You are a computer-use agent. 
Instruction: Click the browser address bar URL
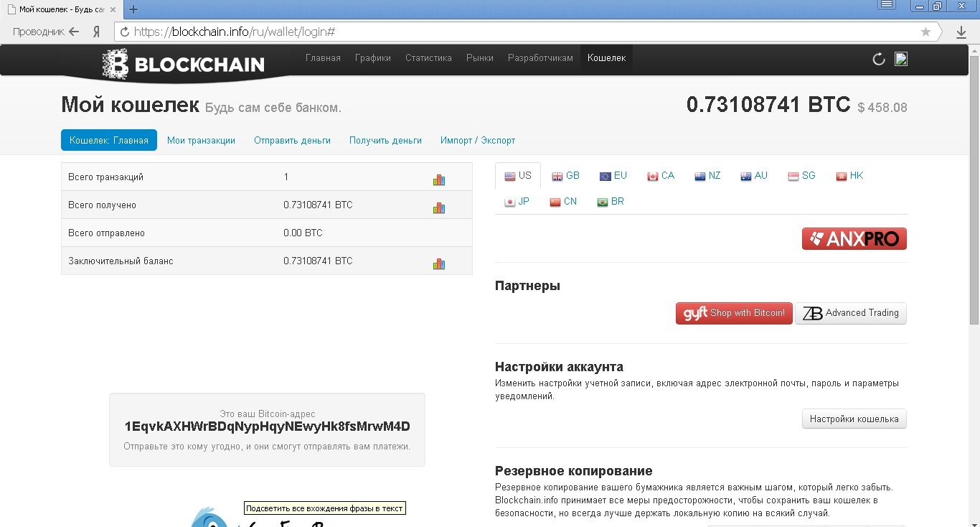click(x=235, y=32)
